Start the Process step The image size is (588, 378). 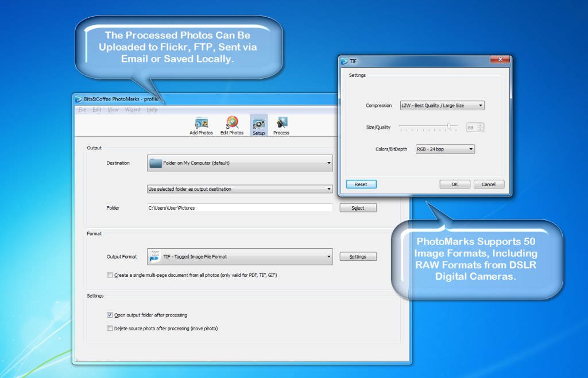[281, 126]
